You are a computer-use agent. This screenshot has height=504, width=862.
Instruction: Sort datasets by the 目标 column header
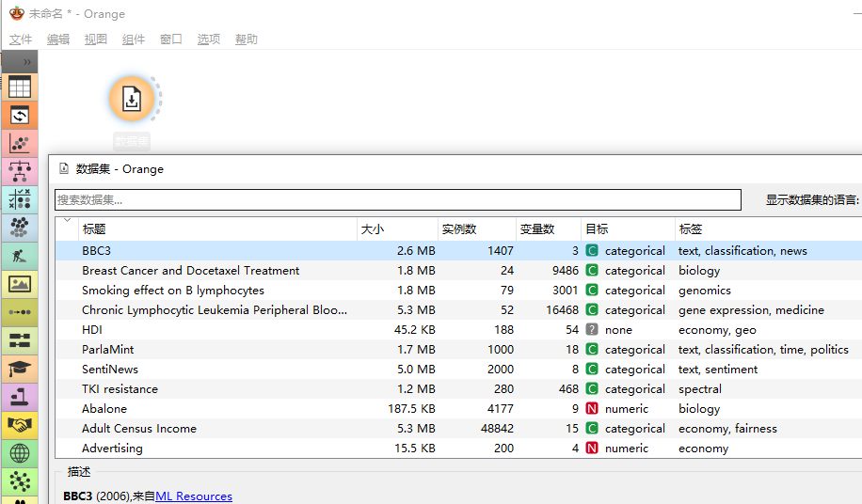click(629, 228)
